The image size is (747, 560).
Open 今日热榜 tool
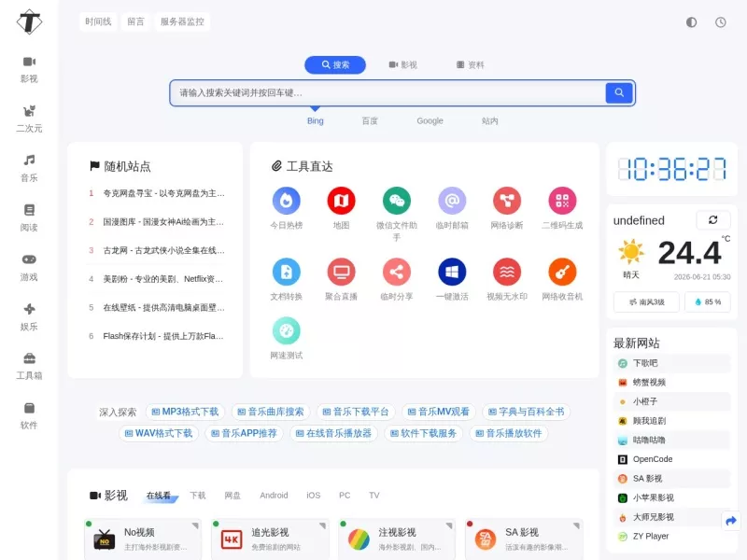(287, 208)
